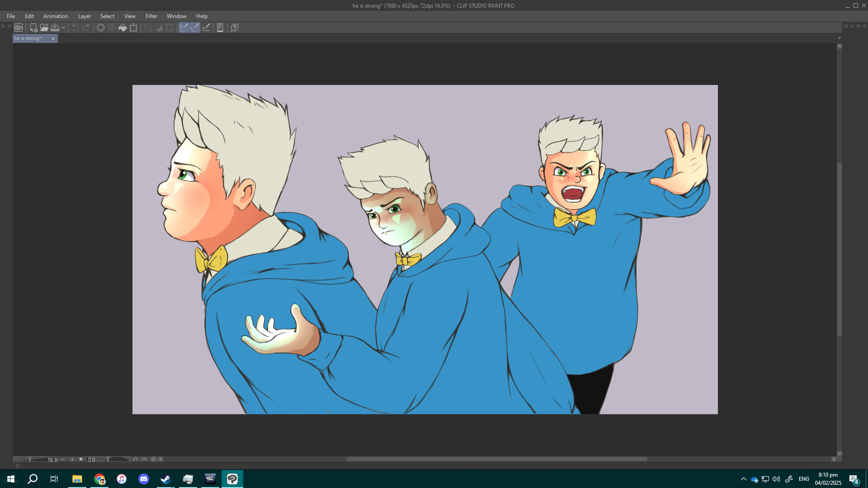The image size is (868, 488).
Task: Rotate canvas right icon
Action: (x=144, y=459)
